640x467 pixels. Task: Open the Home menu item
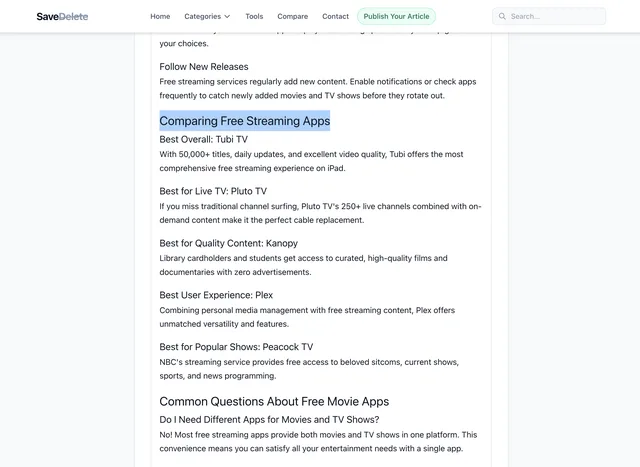(160, 16)
